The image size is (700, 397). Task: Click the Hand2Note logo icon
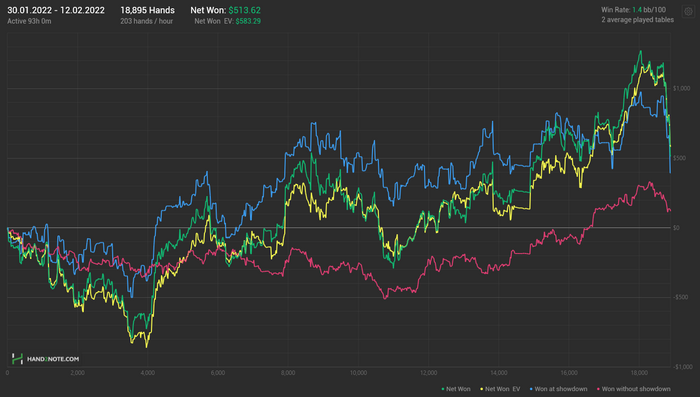(x=17, y=359)
